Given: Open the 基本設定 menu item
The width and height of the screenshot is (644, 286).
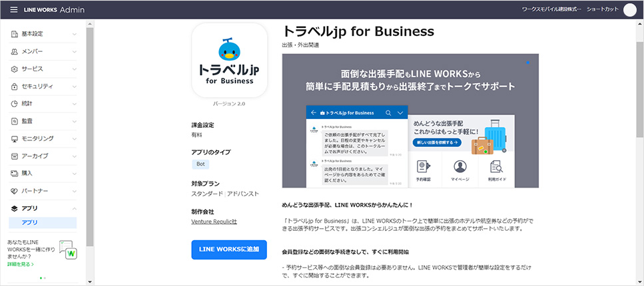Looking at the screenshot, I should point(43,34).
